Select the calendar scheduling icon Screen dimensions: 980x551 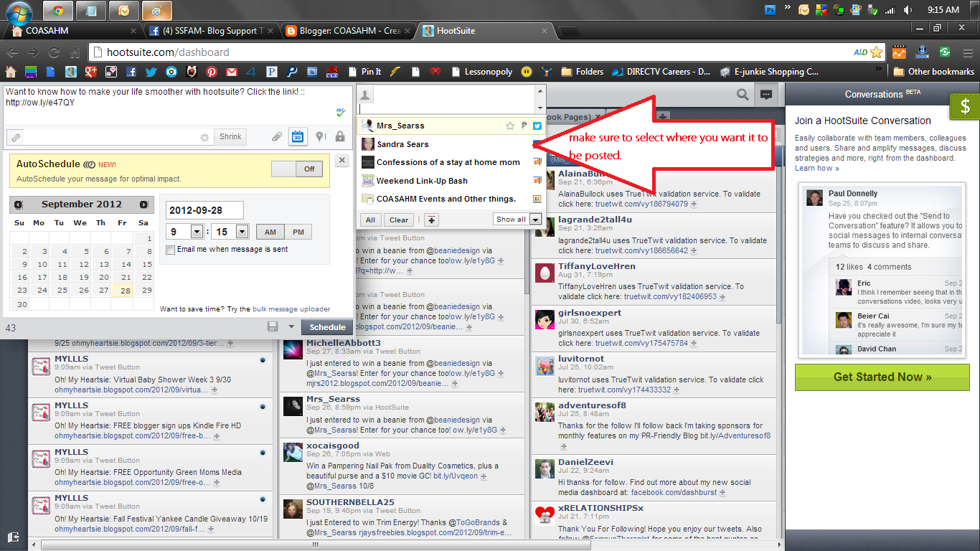pyautogui.click(x=298, y=136)
